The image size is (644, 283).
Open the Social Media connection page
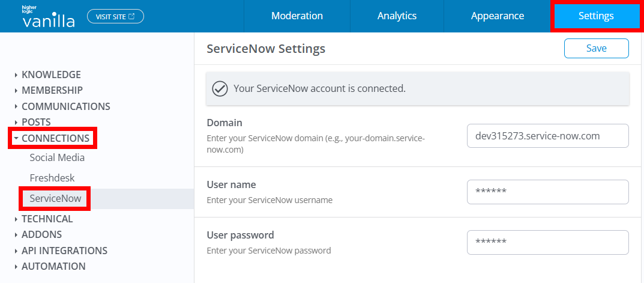pos(57,157)
